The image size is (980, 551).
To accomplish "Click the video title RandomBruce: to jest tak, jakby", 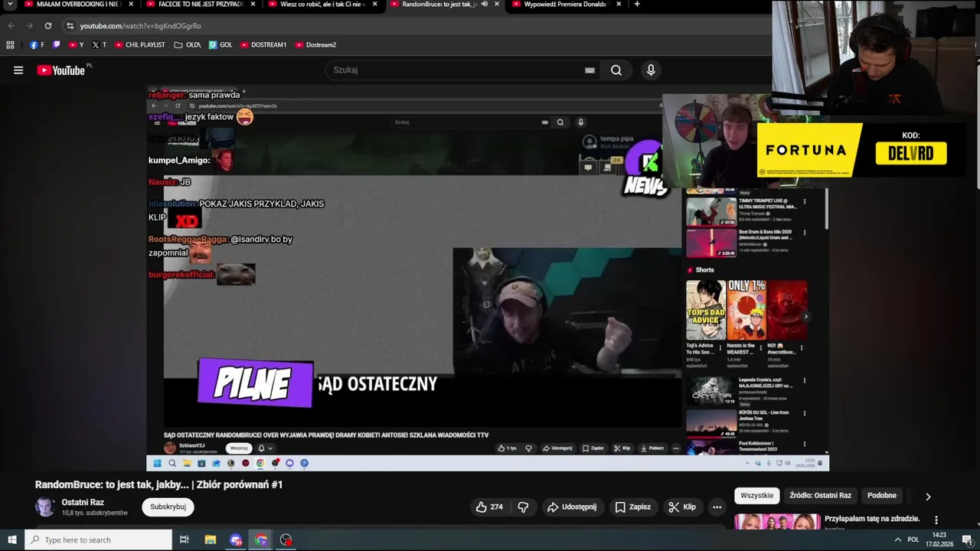I will [x=158, y=484].
